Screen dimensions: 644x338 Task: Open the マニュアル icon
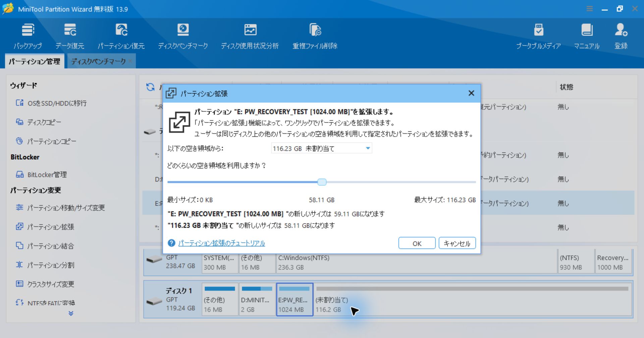coord(587,36)
